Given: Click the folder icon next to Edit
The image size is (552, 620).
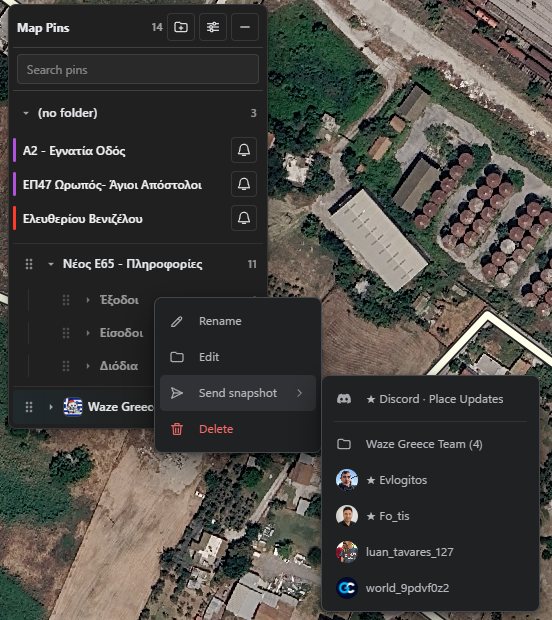Looking at the screenshot, I should (177, 357).
